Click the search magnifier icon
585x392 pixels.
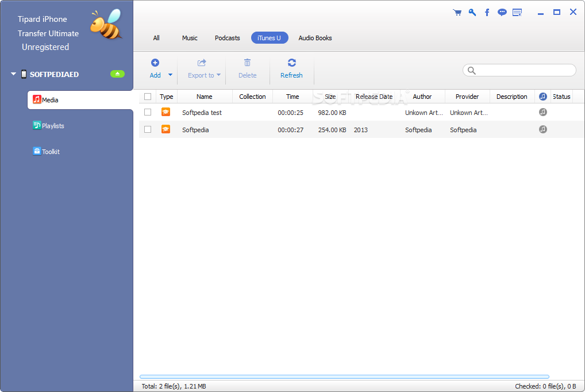(472, 71)
